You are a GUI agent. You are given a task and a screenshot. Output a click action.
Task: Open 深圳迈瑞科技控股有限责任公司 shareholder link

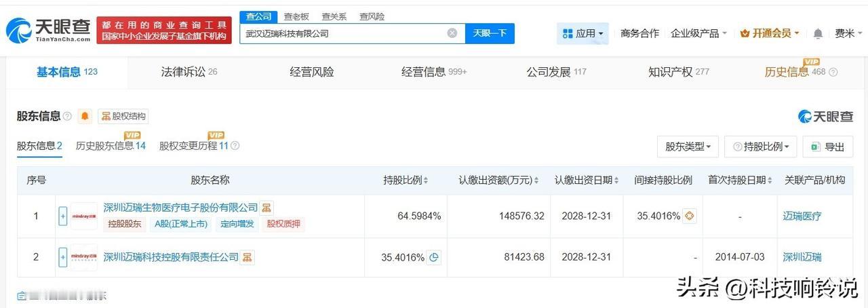click(171, 257)
